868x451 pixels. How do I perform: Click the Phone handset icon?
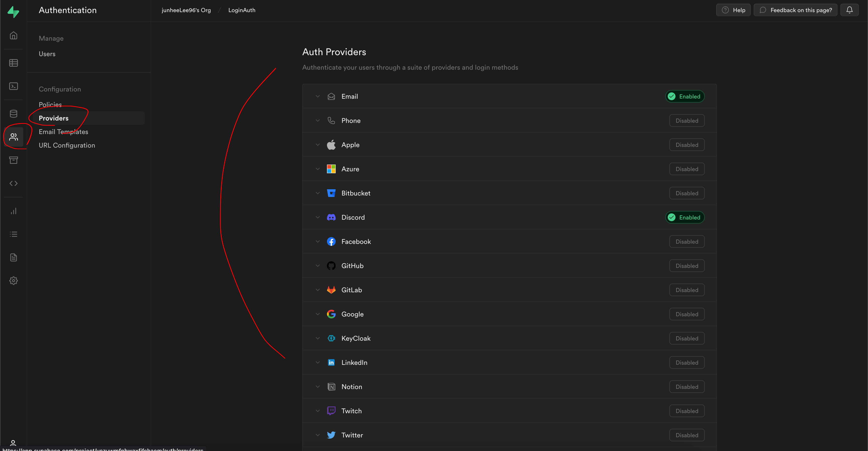tap(331, 120)
